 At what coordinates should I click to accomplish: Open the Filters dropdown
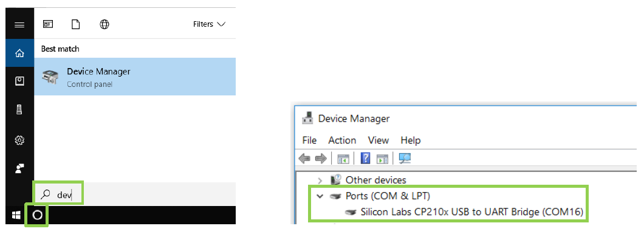(209, 24)
